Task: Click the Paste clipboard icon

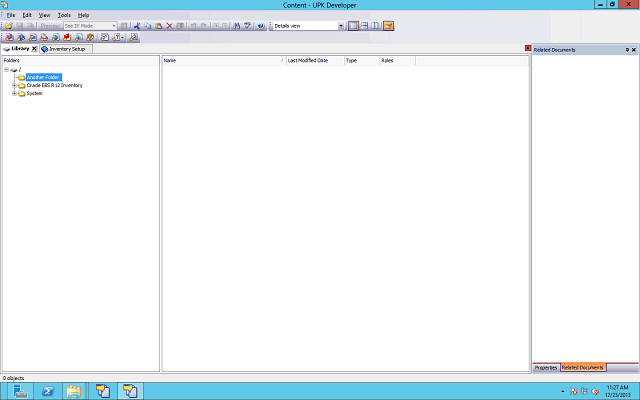Action: coord(158,26)
